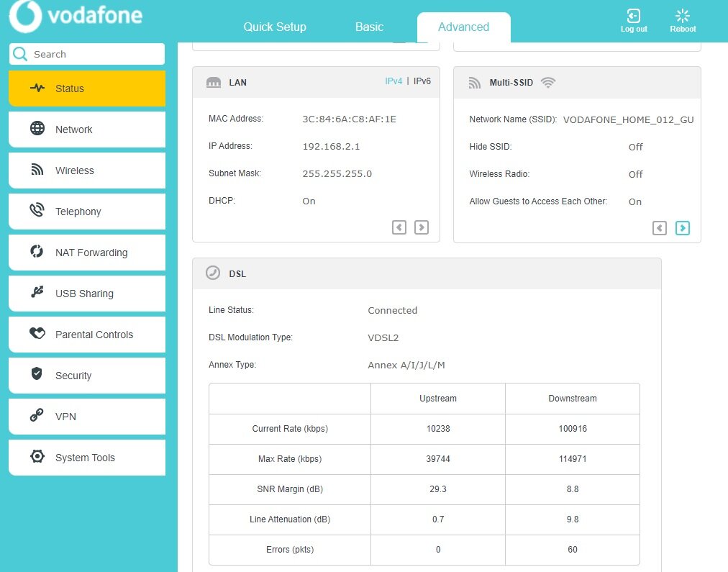
Task: Focus the Search input field
Action: [87, 54]
